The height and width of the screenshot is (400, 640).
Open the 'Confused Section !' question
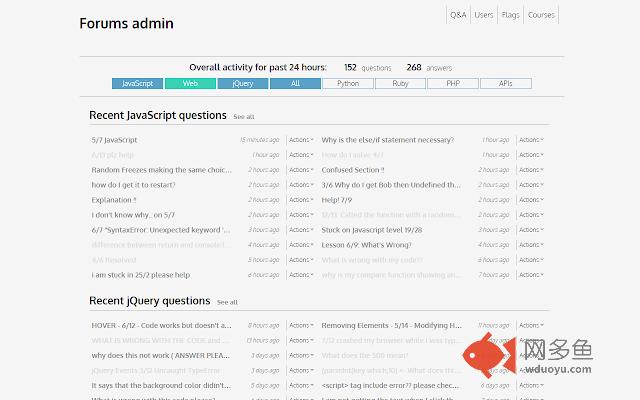(x=353, y=170)
